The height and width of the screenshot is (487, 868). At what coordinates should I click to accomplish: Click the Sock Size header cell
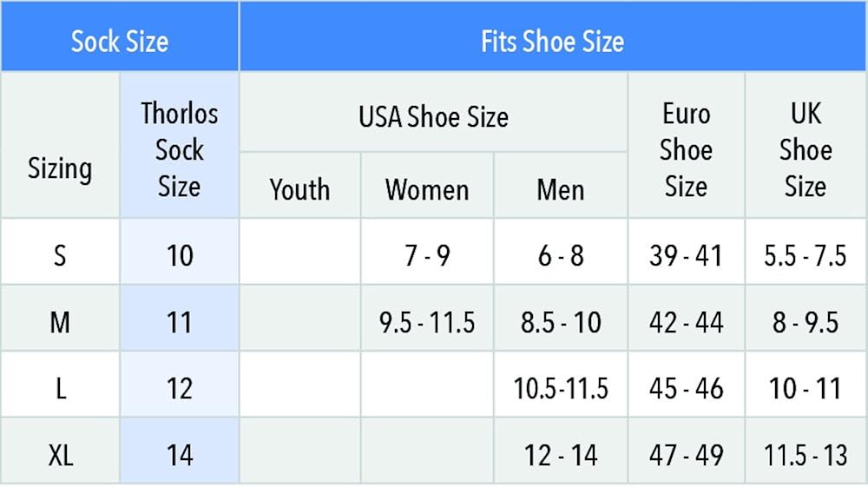(120, 41)
